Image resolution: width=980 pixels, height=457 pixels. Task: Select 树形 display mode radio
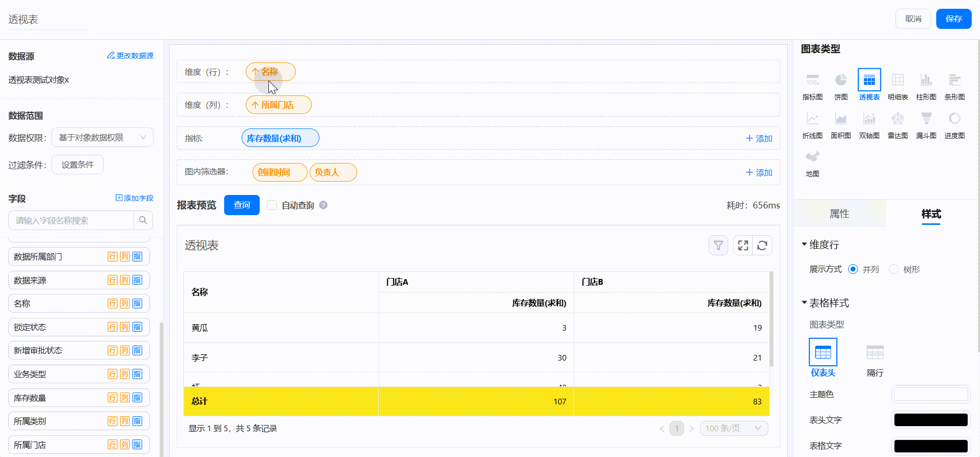[x=893, y=269]
